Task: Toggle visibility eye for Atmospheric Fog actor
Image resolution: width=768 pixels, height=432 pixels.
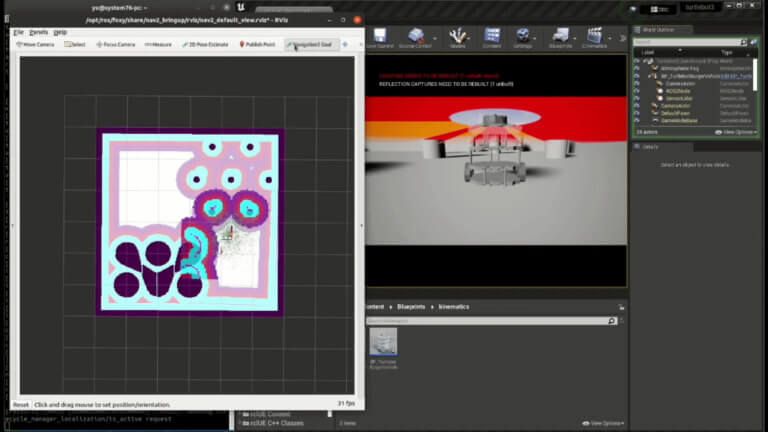Action: pos(637,68)
